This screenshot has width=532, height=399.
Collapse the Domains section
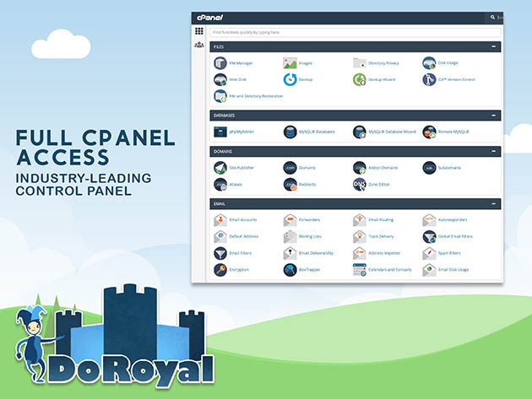pyautogui.click(x=494, y=151)
